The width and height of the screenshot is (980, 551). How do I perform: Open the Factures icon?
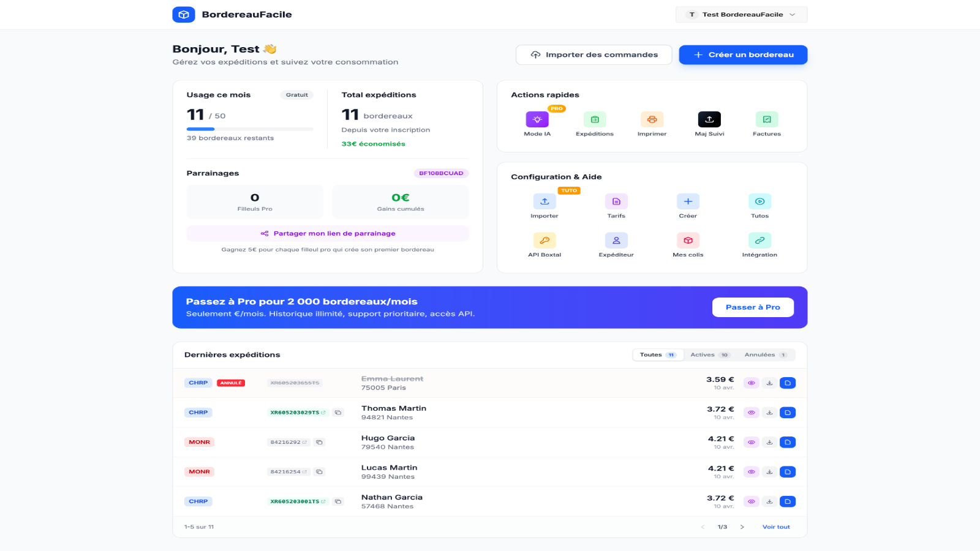point(767,119)
